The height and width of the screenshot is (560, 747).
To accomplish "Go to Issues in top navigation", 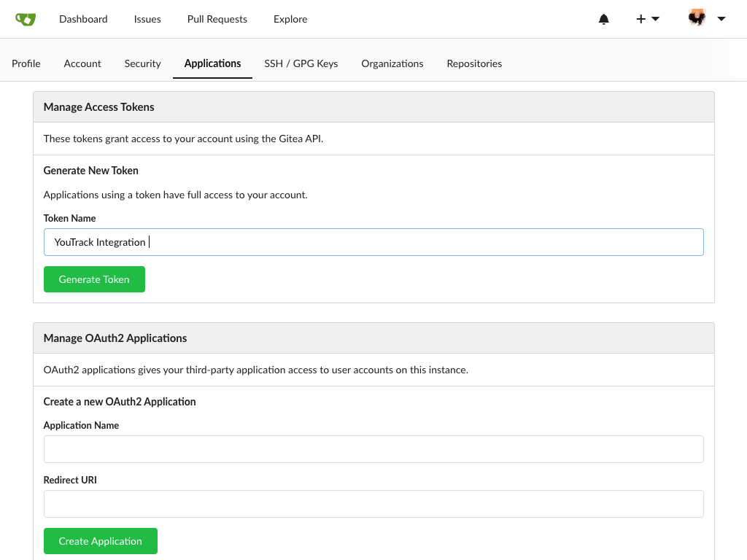I will [x=147, y=19].
